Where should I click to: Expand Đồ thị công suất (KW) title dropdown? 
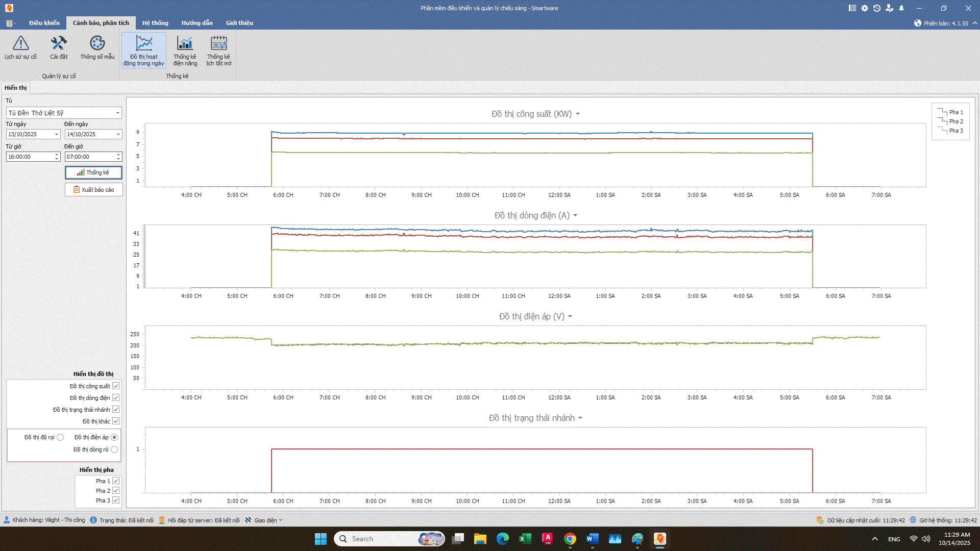tap(578, 114)
